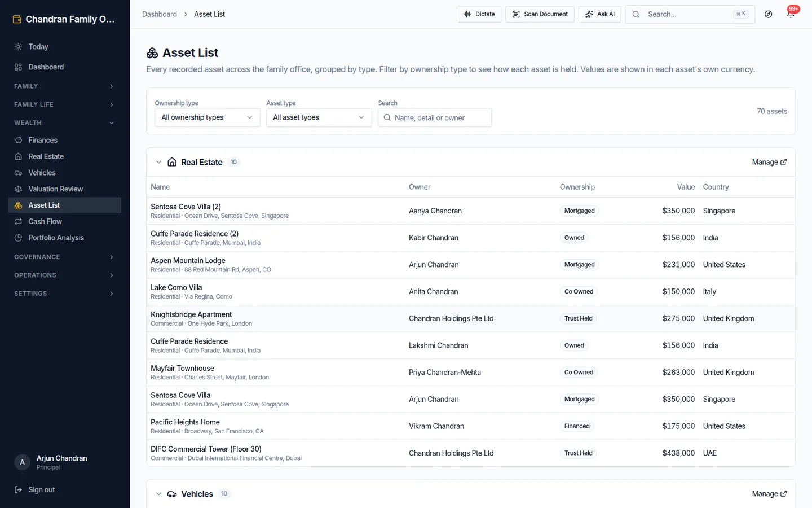
Task: Focus the top Search field
Action: tap(690, 14)
